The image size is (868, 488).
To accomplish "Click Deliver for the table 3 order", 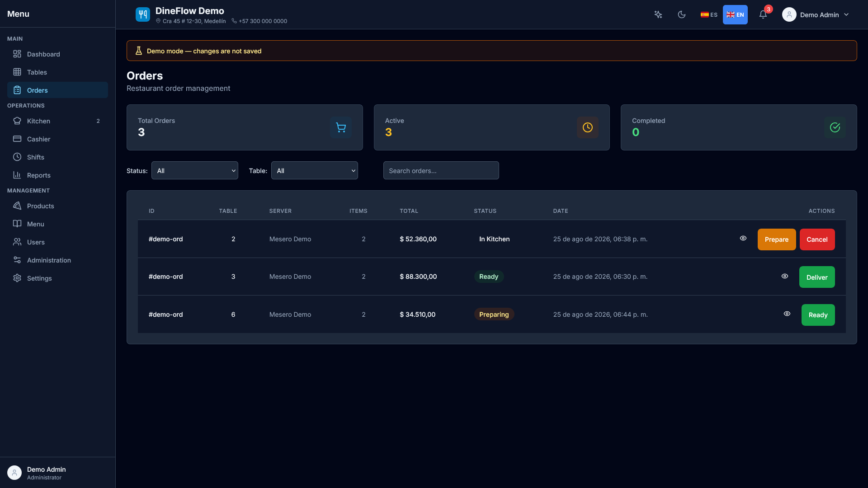I will click(x=817, y=277).
